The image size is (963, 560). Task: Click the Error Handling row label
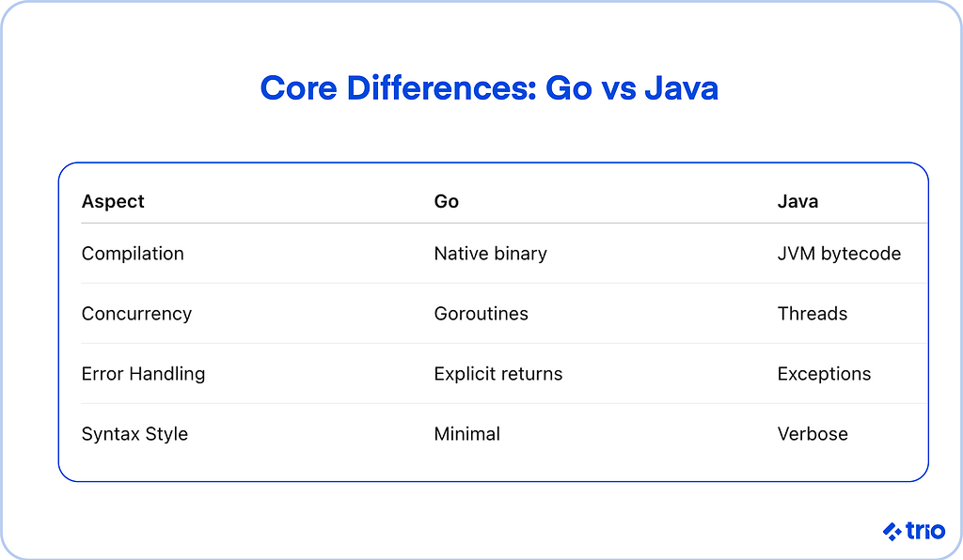[x=143, y=374]
